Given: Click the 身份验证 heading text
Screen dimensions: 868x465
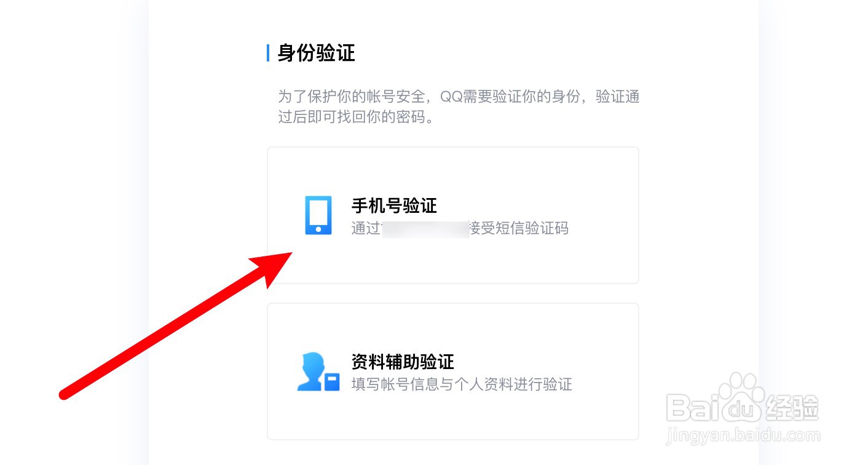Looking at the screenshot, I should coord(317,53).
